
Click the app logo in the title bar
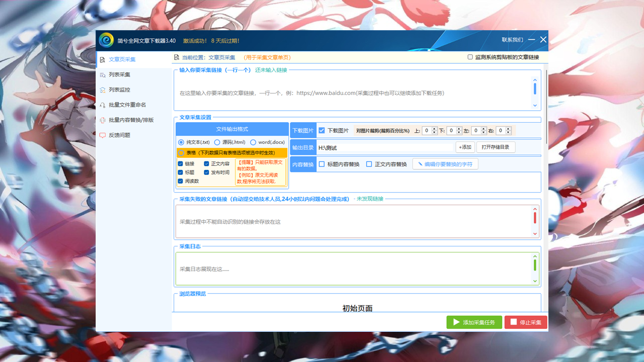point(106,40)
